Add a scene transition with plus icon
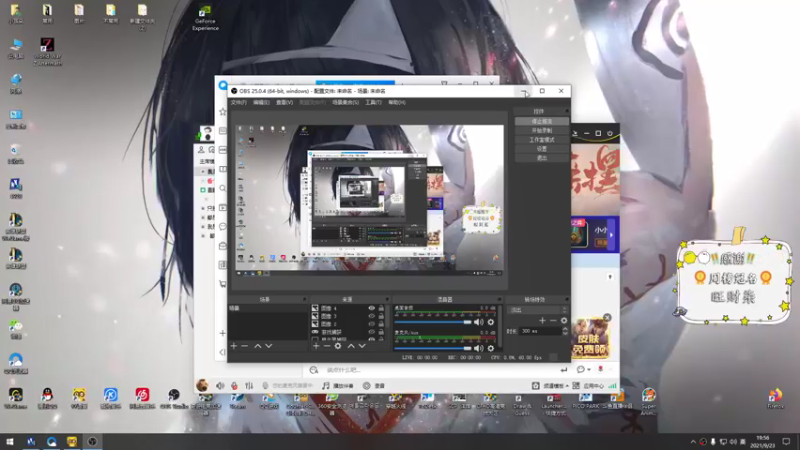Image resolution: width=800 pixels, height=450 pixels. point(542,320)
